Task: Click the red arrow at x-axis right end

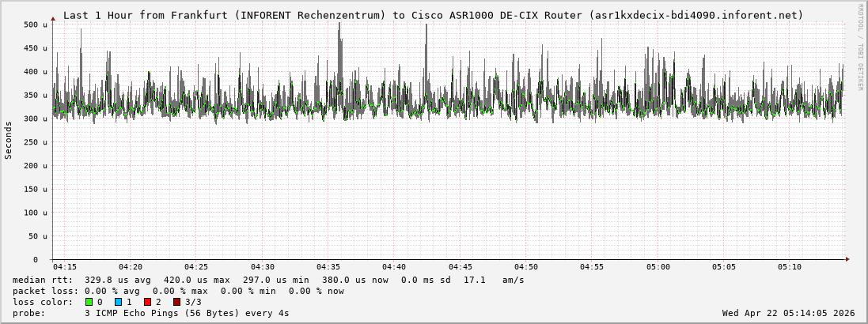Action: click(847, 259)
